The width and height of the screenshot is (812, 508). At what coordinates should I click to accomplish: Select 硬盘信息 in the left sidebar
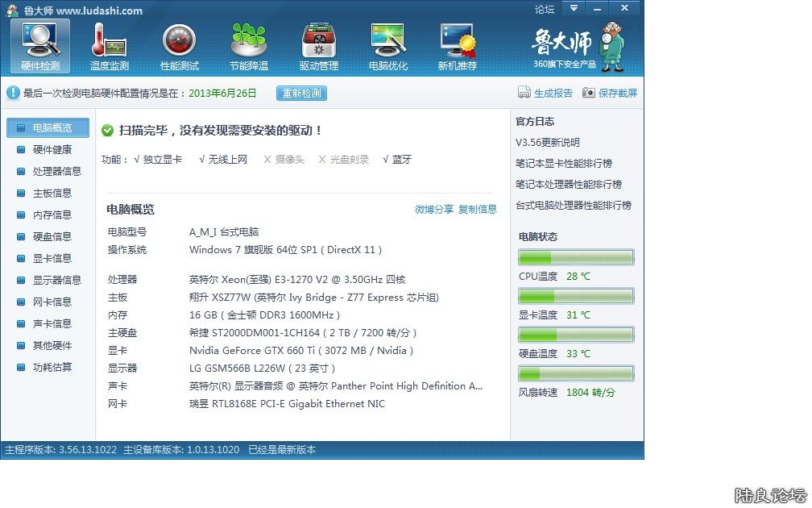tap(52, 236)
